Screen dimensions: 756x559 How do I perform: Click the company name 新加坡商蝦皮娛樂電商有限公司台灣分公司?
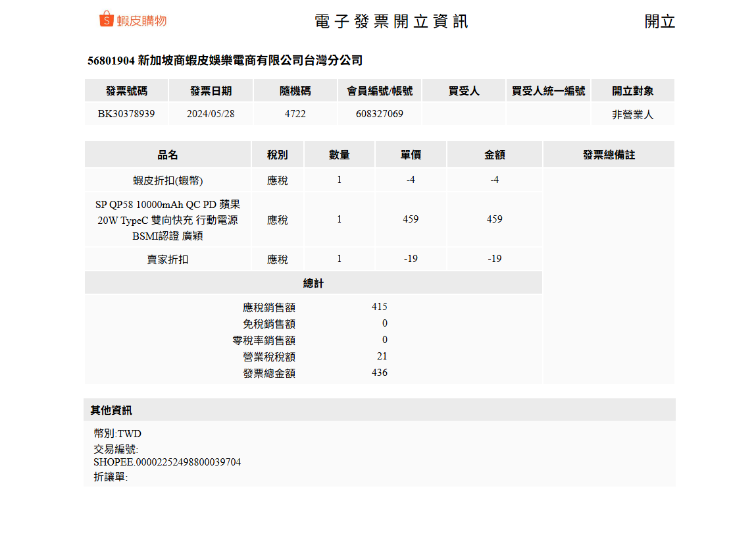click(x=250, y=61)
